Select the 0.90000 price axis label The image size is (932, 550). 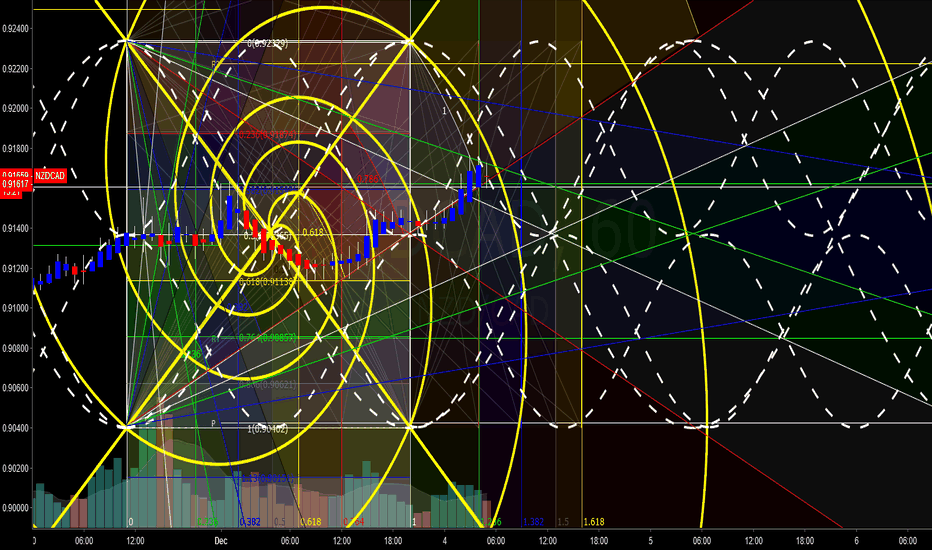pyautogui.click(x=15, y=508)
